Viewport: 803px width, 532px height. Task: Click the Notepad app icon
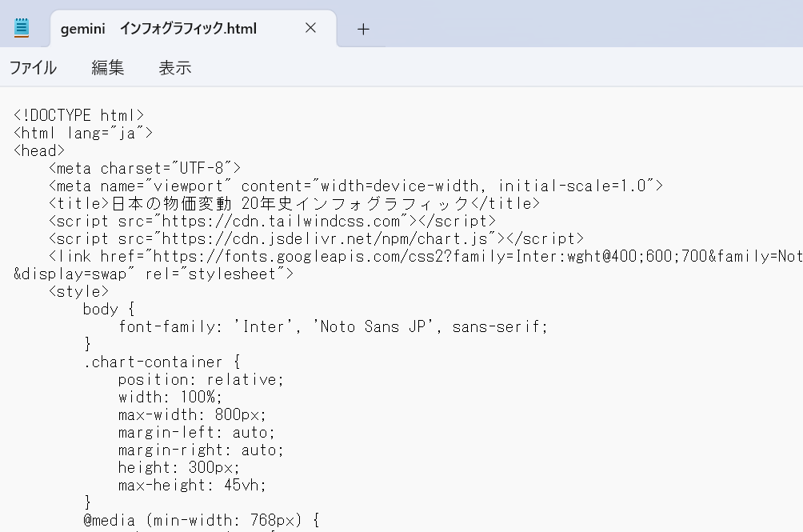click(x=22, y=28)
